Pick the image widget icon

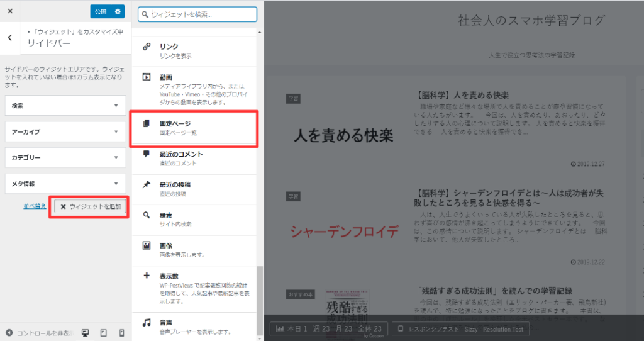[x=147, y=245]
